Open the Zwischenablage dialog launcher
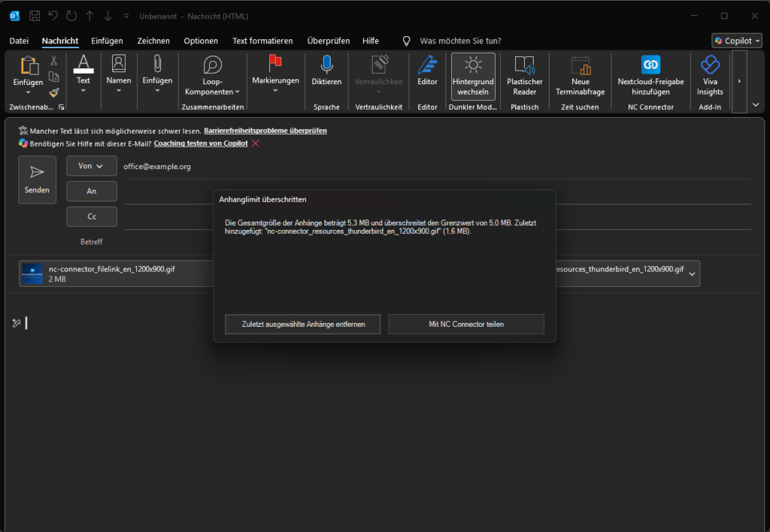The height and width of the screenshot is (532, 770). (62, 107)
